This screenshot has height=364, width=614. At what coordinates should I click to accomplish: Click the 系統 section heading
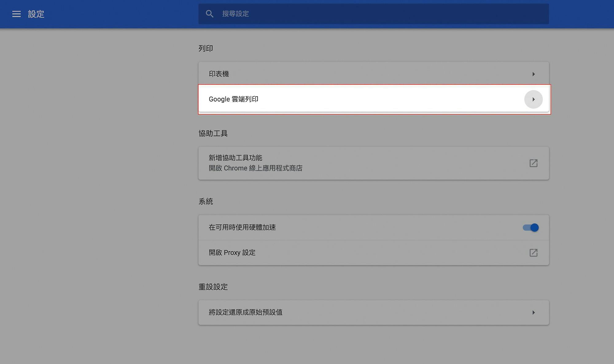coord(206,201)
